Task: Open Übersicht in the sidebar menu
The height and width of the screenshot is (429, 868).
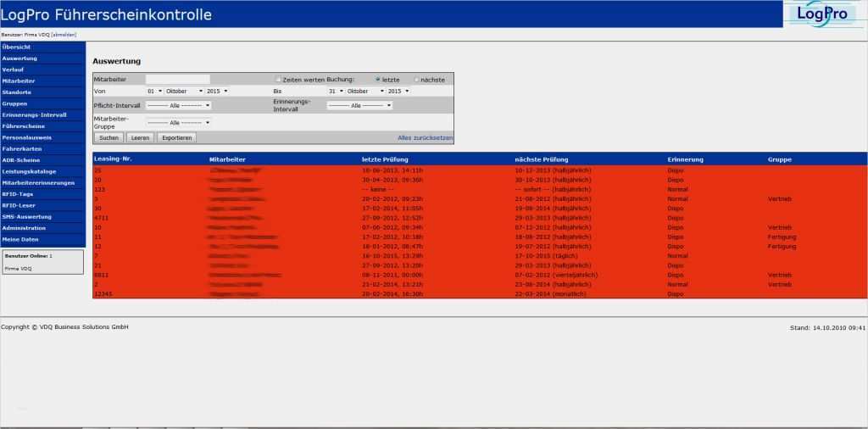Action: tap(17, 47)
